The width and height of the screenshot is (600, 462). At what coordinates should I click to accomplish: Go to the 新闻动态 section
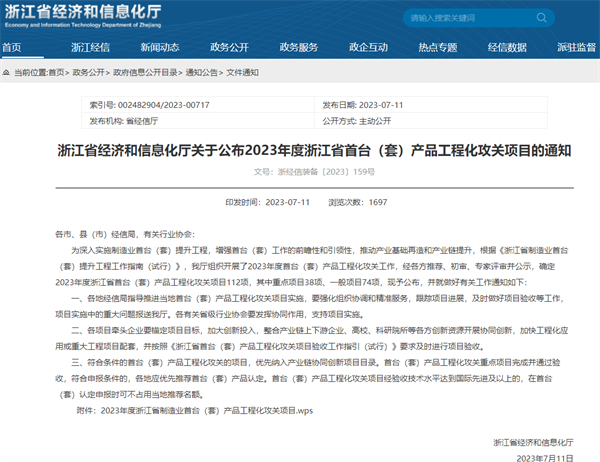click(x=160, y=47)
